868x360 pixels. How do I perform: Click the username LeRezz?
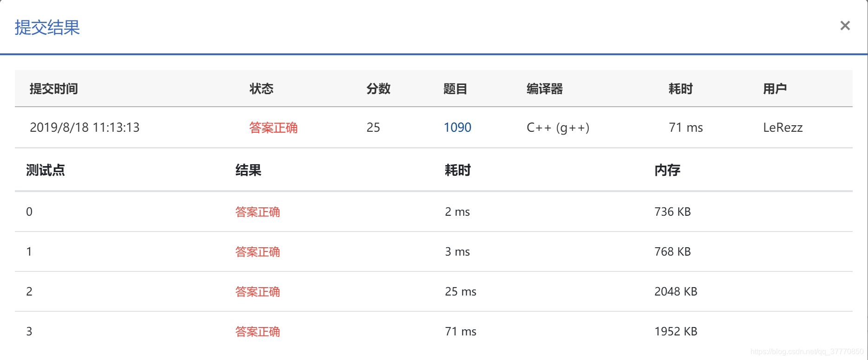pyautogui.click(x=783, y=127)
